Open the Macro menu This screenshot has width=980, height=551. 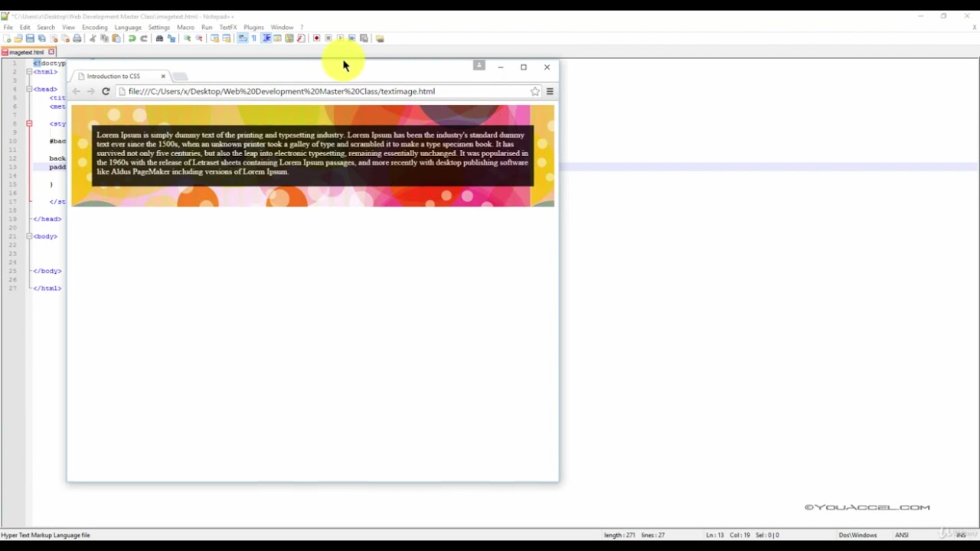pos(185,28)
